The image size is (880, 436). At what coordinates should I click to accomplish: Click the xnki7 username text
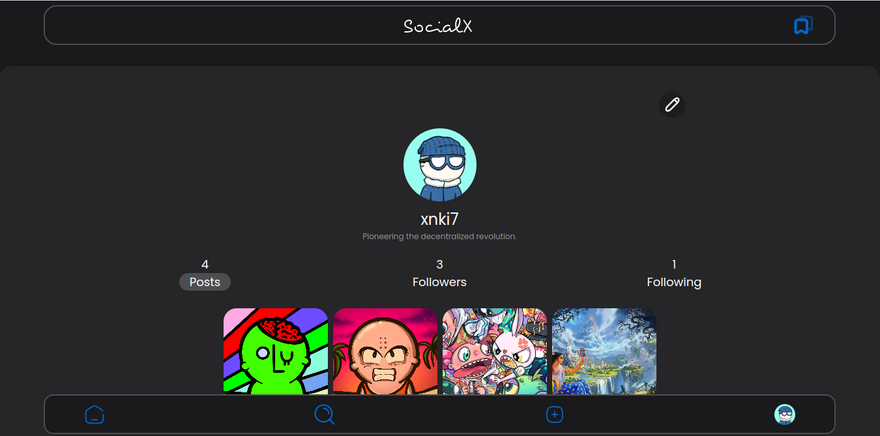(439, 219)
